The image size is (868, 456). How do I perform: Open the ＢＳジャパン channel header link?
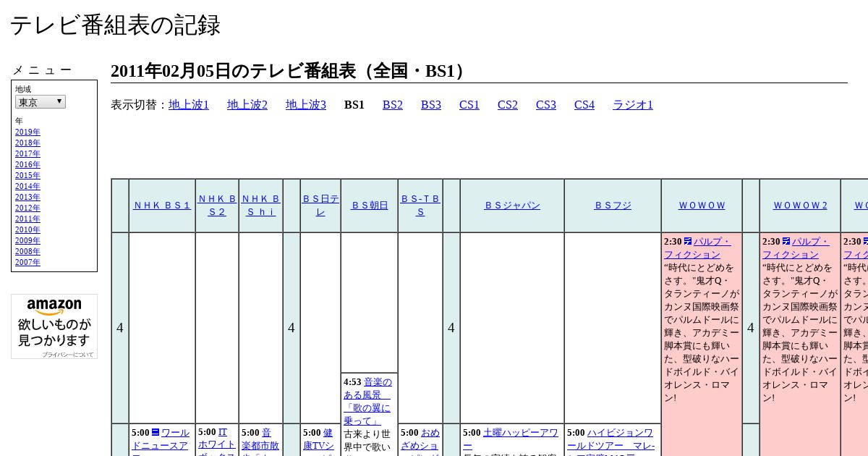[512, 206]
